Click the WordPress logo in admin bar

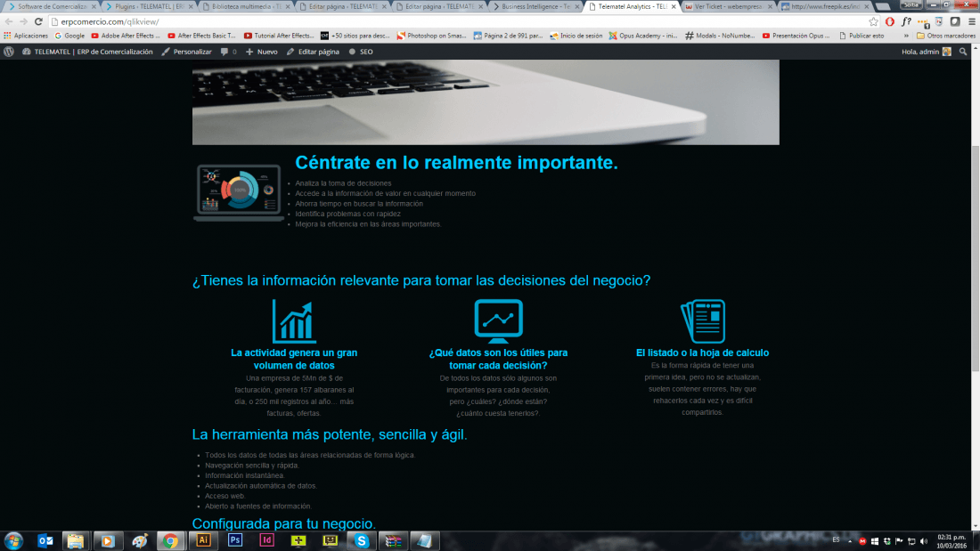click(9, 52)
